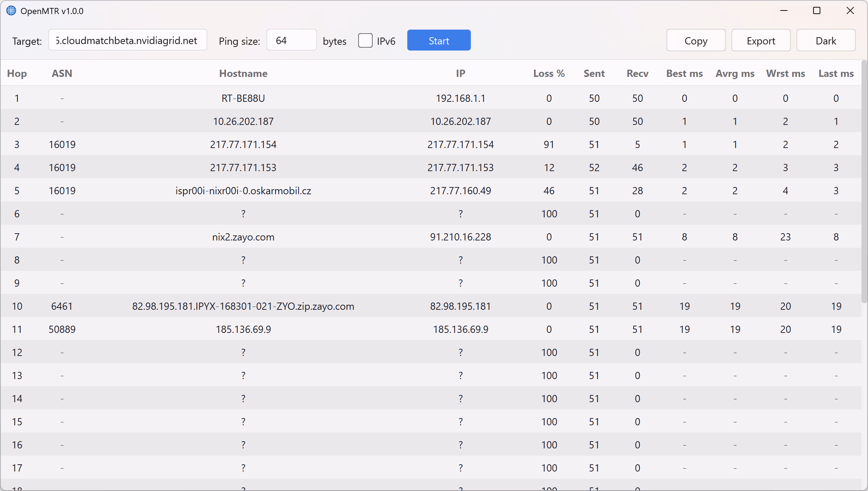Copy results with the Copy button
The height and width of the screenshot is (491, 868).
pyautogui.click(x=696, y=40)
